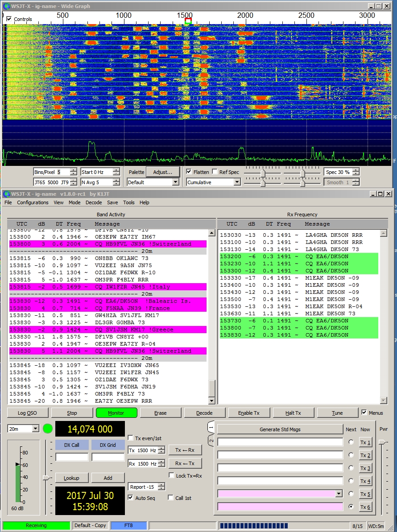This screenshot has height=532, width=397.
Task: Select the Tx 5 Next radio button
Action: click(x=351, y=494)
